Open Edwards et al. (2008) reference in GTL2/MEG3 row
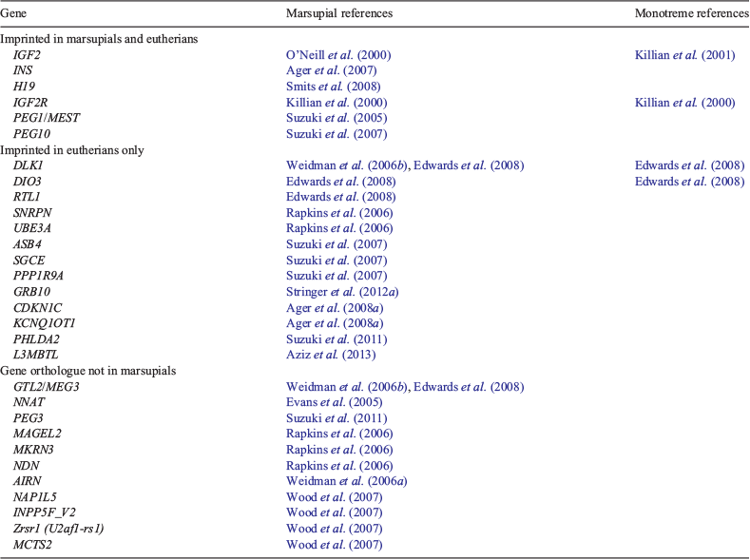750x560 pixels. (x=469, y=386)
